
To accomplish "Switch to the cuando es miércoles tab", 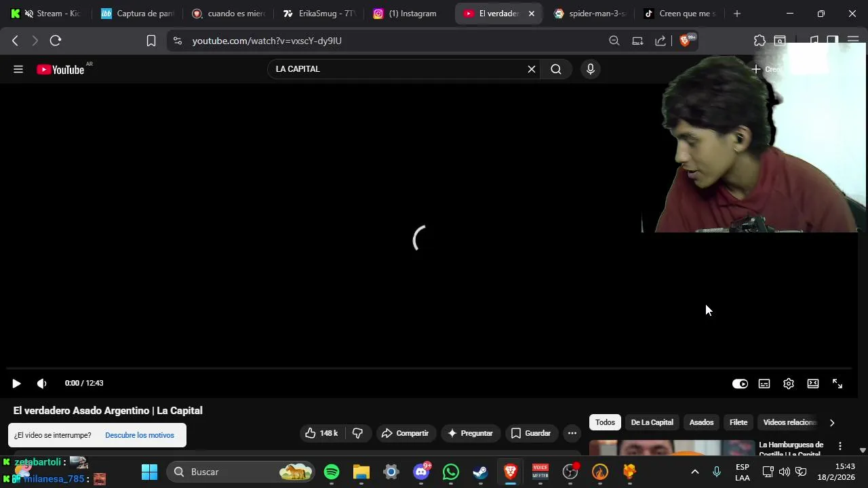I will tap(229, 14).
